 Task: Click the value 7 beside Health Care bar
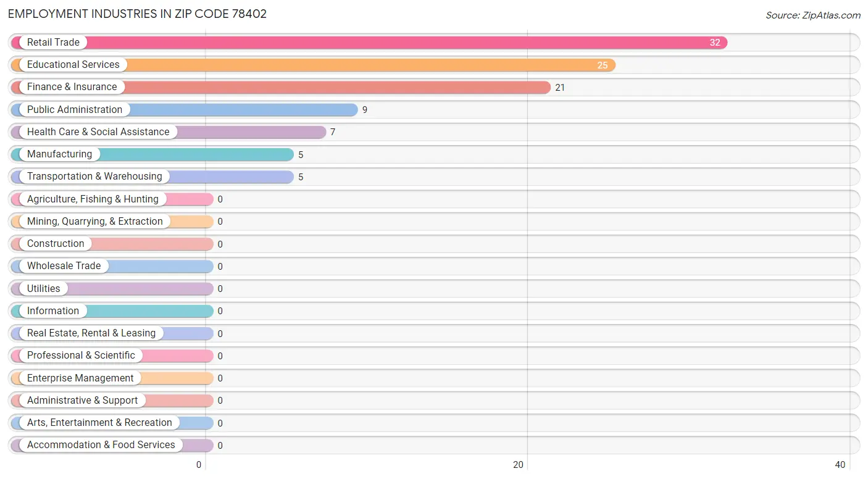[333, 133]
